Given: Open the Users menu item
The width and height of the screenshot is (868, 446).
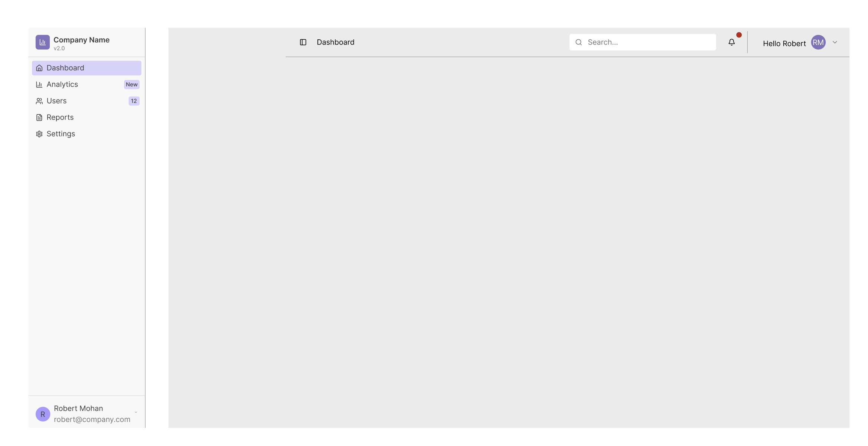Looking at the screenshot, I should 56,101.
